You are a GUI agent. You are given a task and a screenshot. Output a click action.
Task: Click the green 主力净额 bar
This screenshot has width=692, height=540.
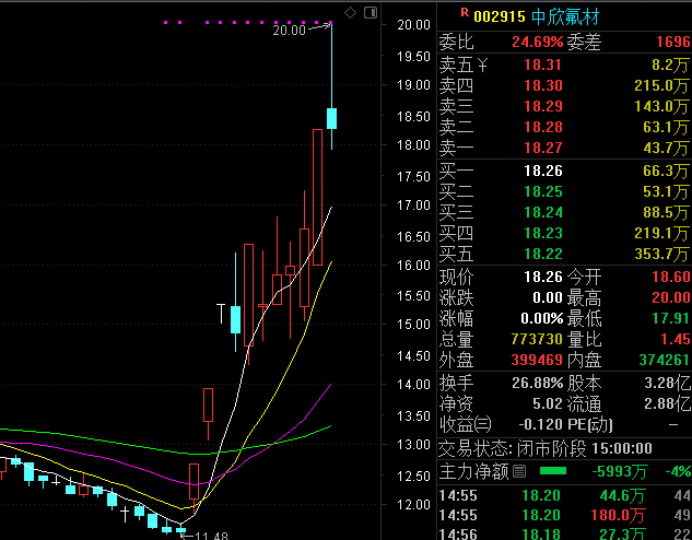pyautogui.click(x=553, y=471)
